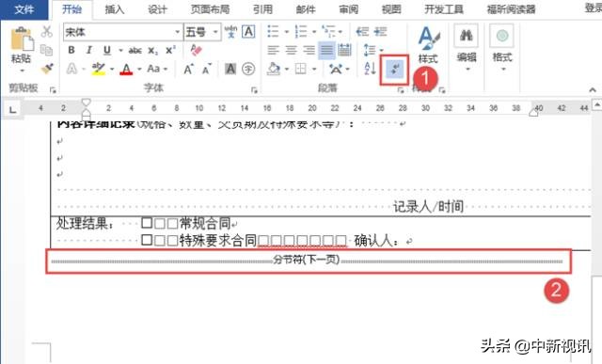Select the justify alignment icon
Image resolution: width=602 pixels, height=364 pixels.
click(x=327, y=50)
